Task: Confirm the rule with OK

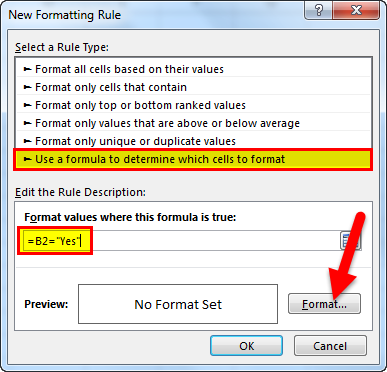Action: point(246,346)
